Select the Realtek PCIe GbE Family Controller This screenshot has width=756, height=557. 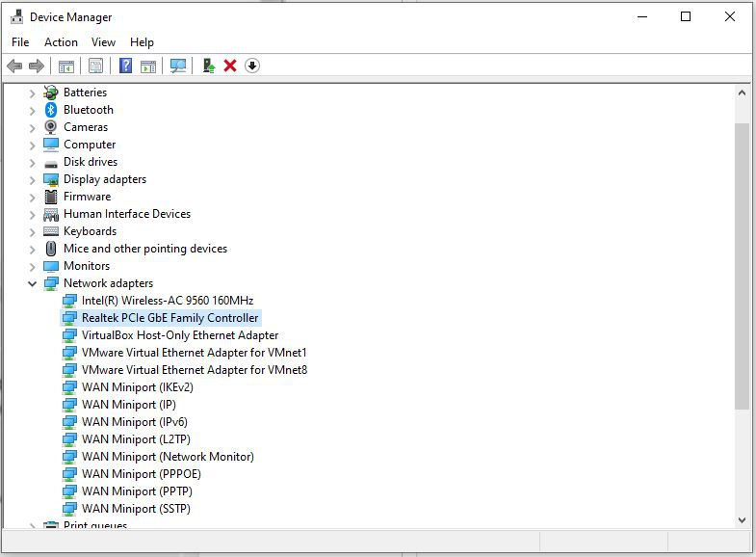[x=169, y=318]
